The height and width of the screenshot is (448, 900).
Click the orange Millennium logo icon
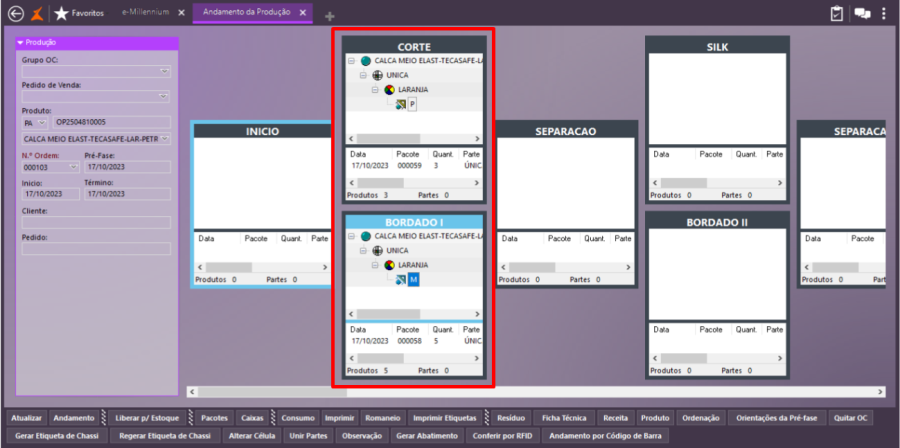(37, 13)
